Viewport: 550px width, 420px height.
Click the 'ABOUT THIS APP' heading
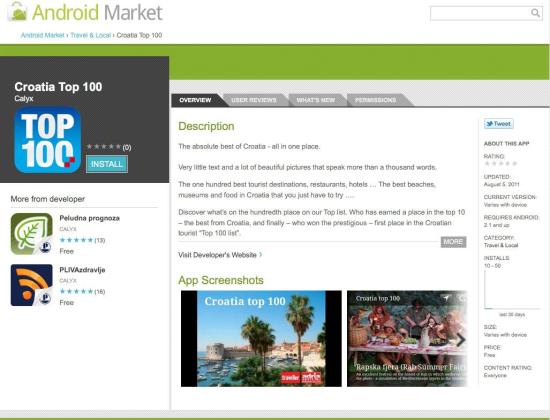[507, 144]
